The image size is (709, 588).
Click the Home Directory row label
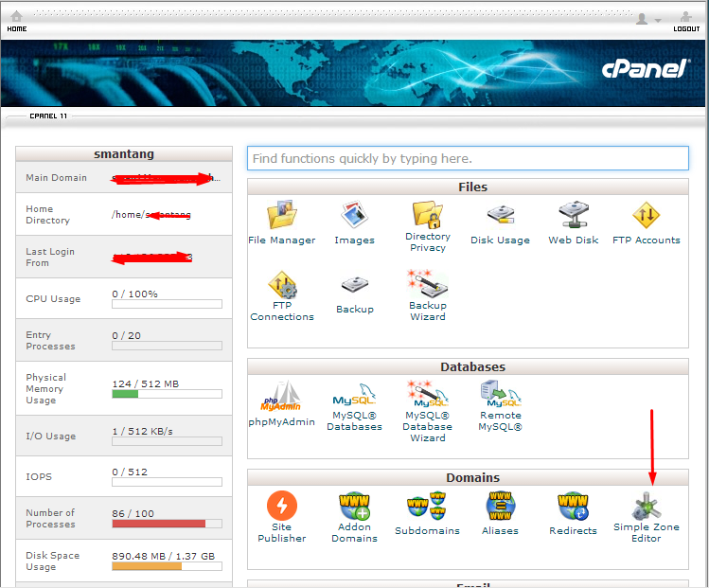click(x=47, y=214)
